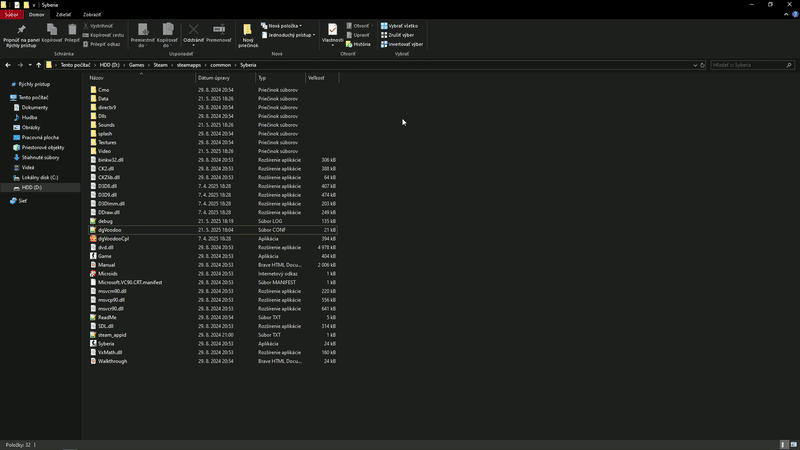Pin to Quick access ribbon icon
The height and width of the screenshot is (450, 800).
pyautogui.click(x=21, y=36)
